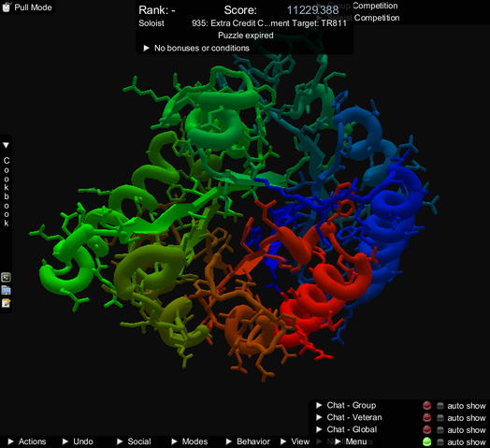This screenshot has height=448, width=490.
Task: Open the blue folder icon in Cookbook sidebar
Action: pyautogui.click(x=6, y=290)
